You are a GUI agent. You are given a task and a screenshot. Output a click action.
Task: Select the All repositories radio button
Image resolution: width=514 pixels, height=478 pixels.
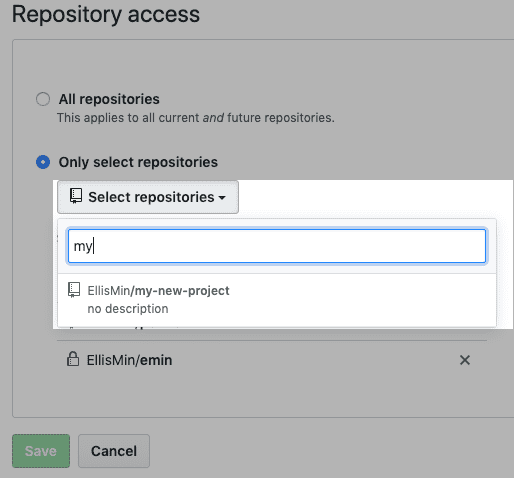pyautogui.click(x=43, y=99)
